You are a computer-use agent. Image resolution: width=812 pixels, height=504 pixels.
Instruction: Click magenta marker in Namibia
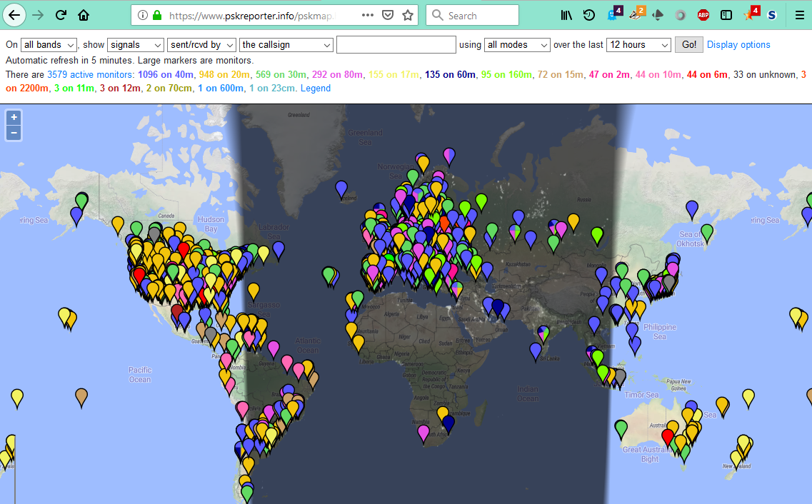pos(423,433)
